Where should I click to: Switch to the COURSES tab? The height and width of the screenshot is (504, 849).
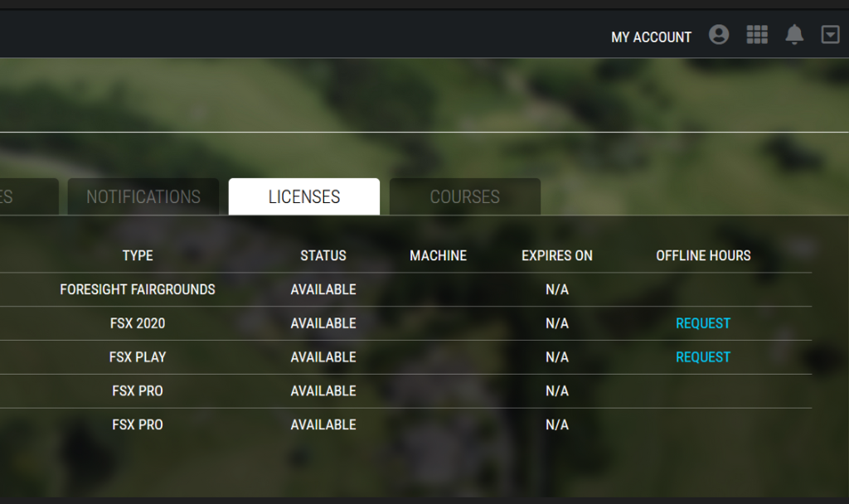(x=465, y=196)
